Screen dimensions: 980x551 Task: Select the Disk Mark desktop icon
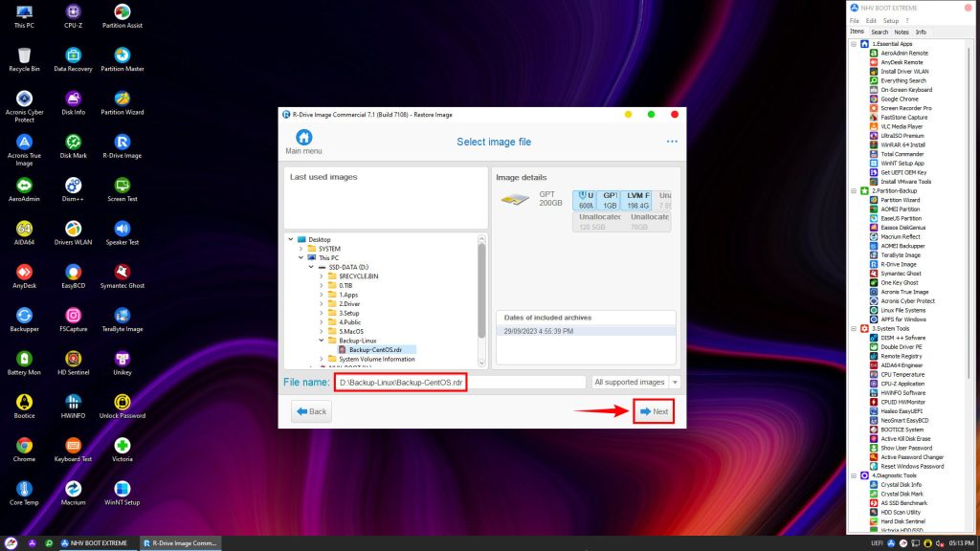pos(73,146)
